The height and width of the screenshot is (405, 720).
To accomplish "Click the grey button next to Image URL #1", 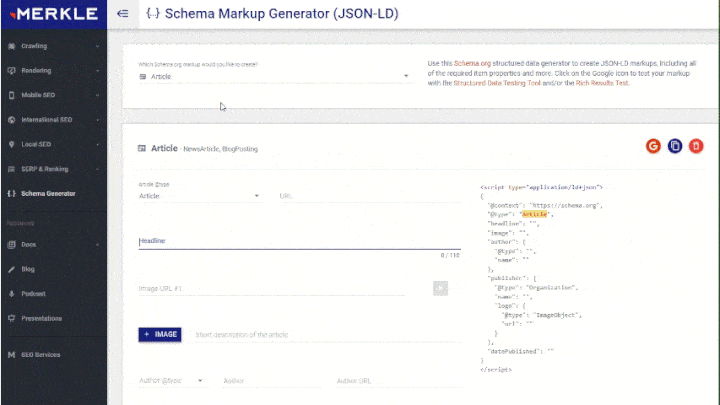I will pyautogui.click(x=440, y=288).
